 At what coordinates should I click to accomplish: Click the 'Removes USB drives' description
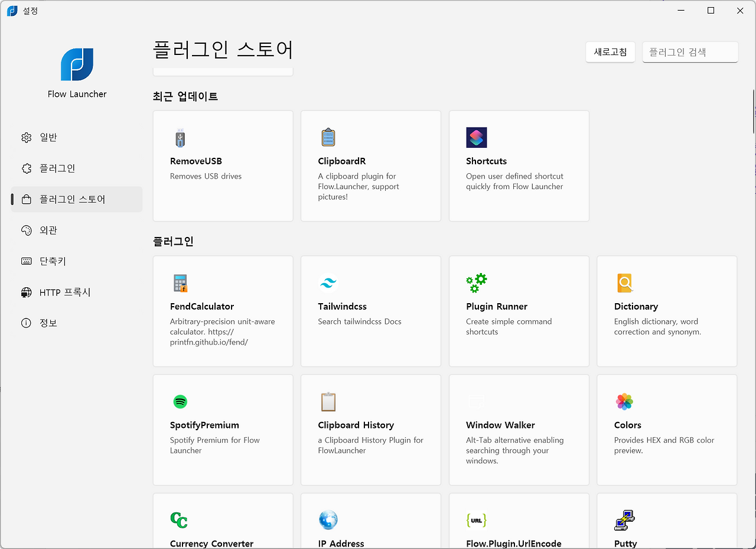click(x=206, y=176)
